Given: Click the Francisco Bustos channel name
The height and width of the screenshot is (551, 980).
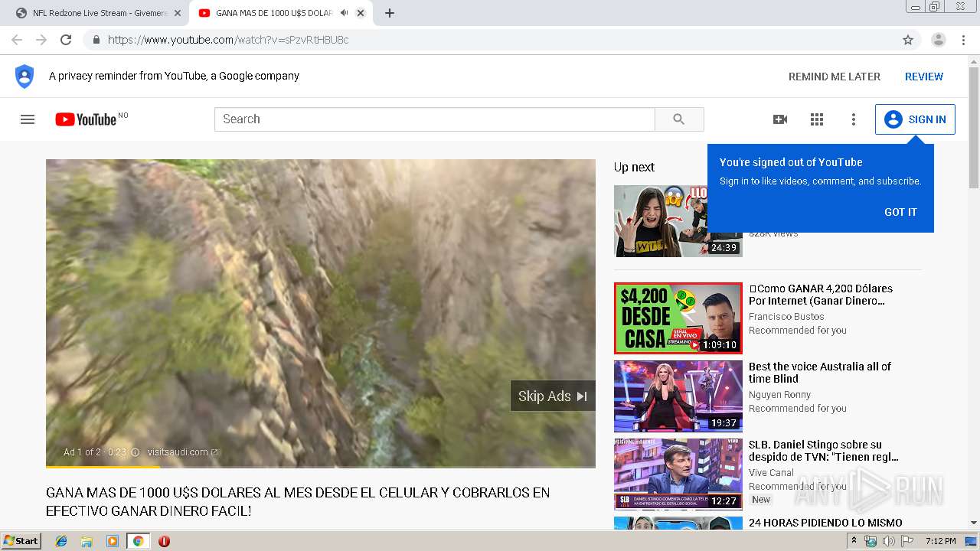Looking at the screenshot, I should coord(786,317).
